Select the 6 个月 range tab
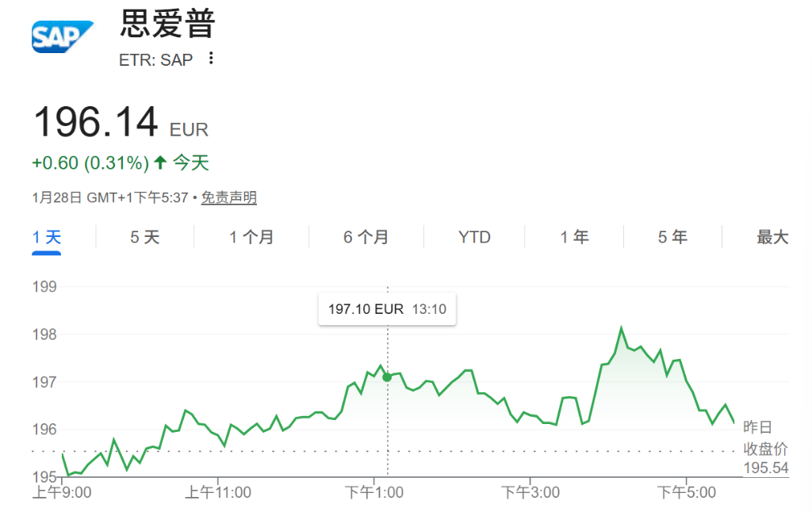This screenshot has width=812, height=512. point(366,237)
